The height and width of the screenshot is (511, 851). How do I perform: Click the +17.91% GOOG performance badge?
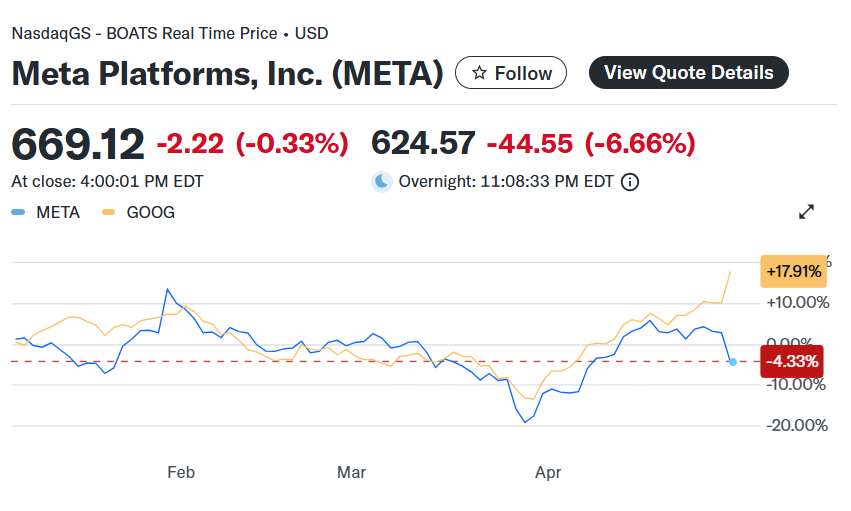[793, 271]
